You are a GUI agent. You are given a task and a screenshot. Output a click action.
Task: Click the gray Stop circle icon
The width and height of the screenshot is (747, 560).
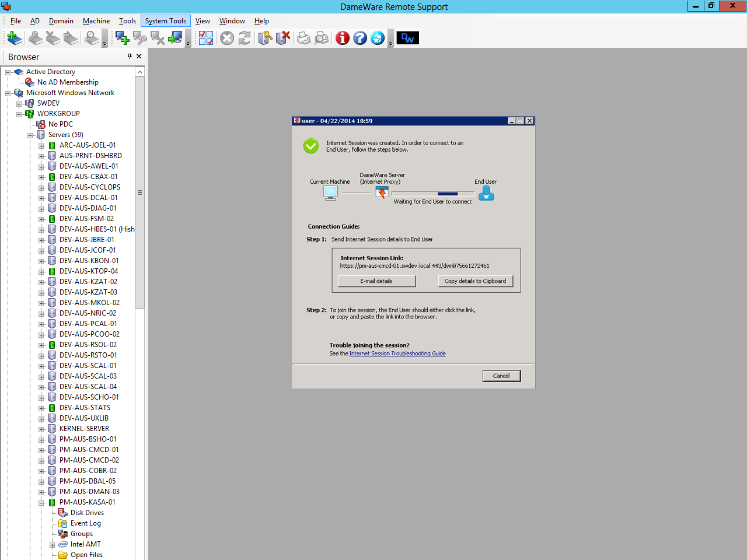coord(227,38)
